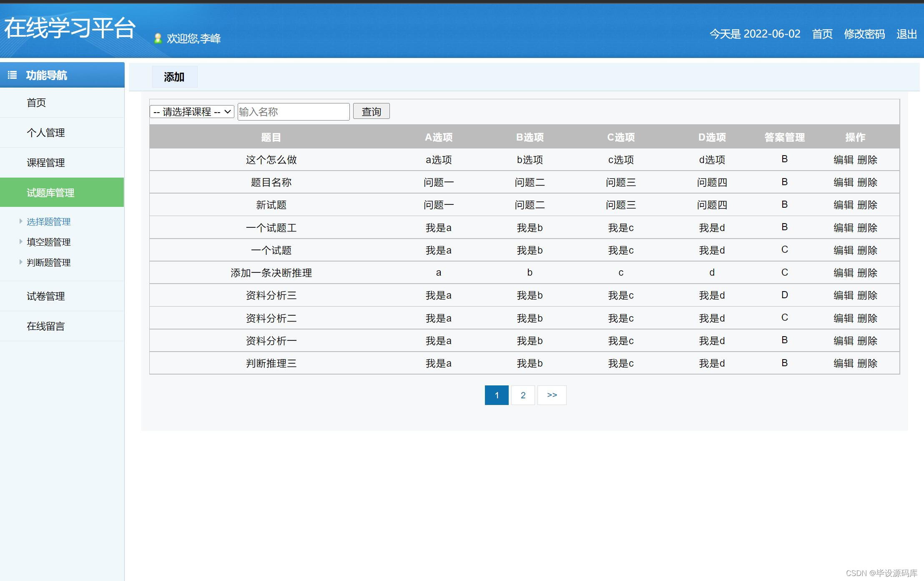The image size is (924, 581).
Task: Delete the 这个怎么做 question row
Action: click(x=867, y=160)
